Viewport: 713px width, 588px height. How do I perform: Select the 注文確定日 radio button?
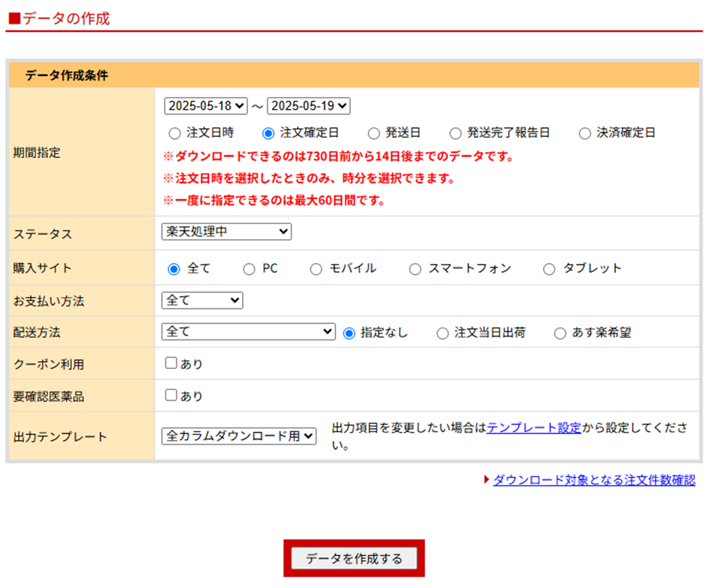tap(268, 134)
